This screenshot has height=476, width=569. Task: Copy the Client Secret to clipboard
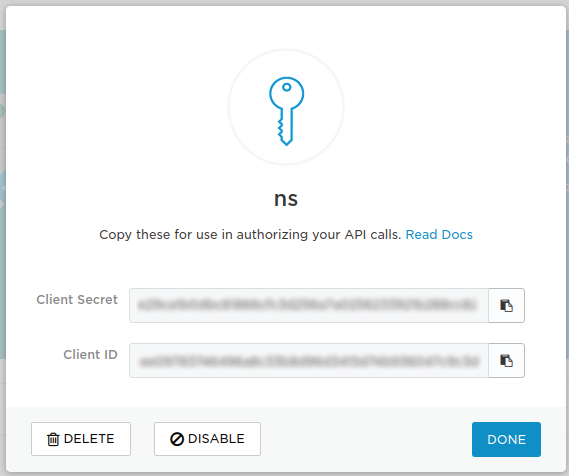pos(506,305)
